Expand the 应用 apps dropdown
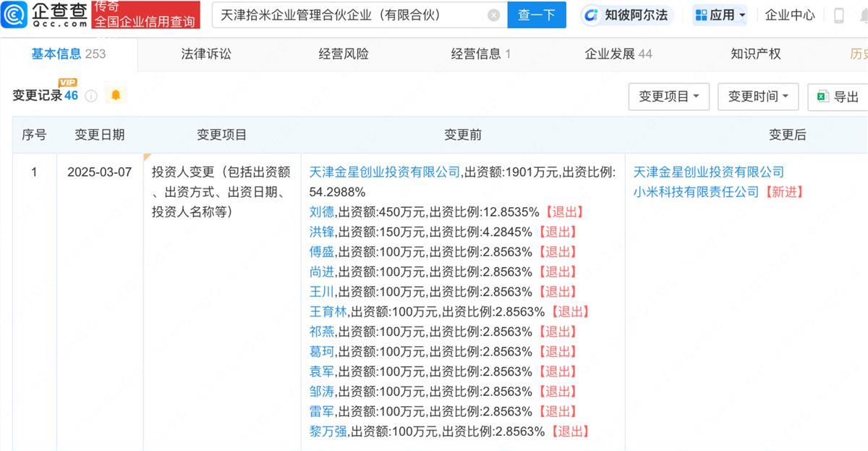Viewport: 868px width, 451px height. 719,14
